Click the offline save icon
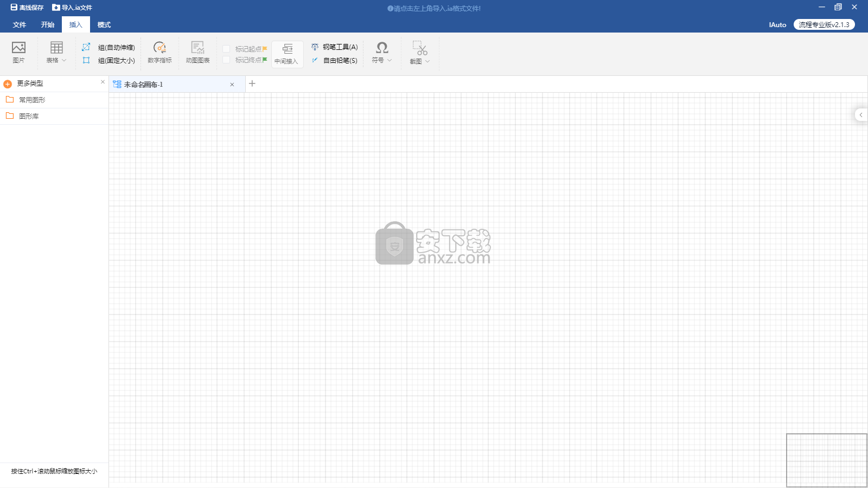This screenshot has height=488, width=868. click(x=14, y=8)
